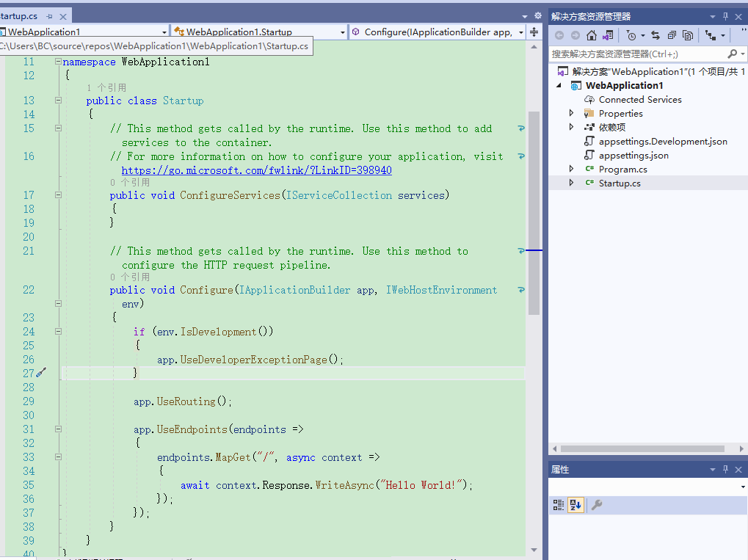Open the search options dropdown in Solution Explorer
748x560 pixels.
[743, 54]
